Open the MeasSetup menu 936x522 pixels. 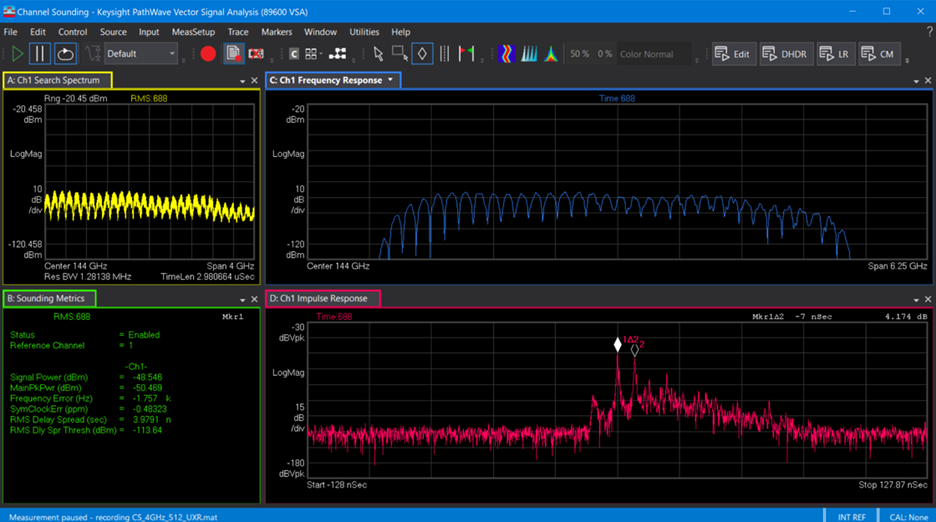[193, 32]
